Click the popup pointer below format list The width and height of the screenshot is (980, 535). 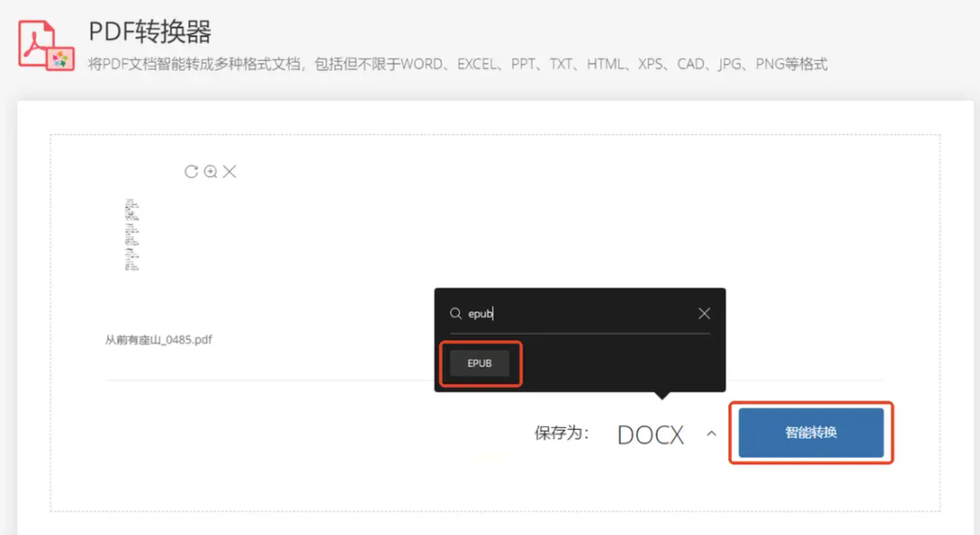coord(662,395)
